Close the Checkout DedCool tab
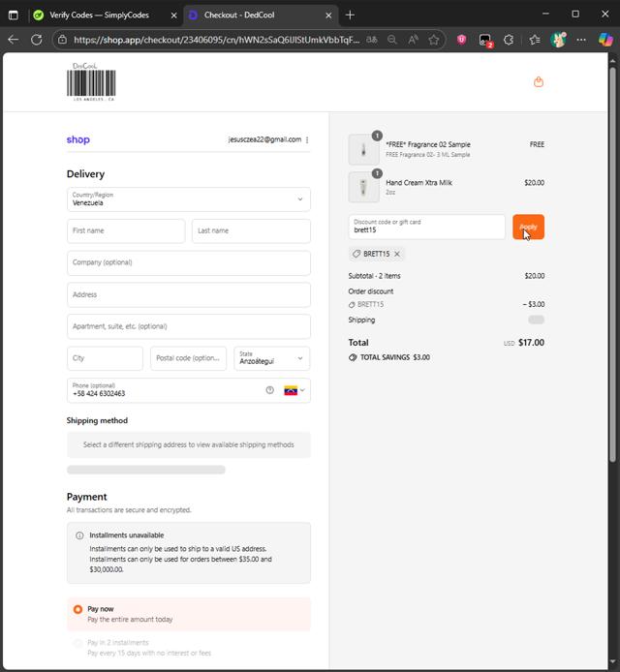 coord(328,15)
